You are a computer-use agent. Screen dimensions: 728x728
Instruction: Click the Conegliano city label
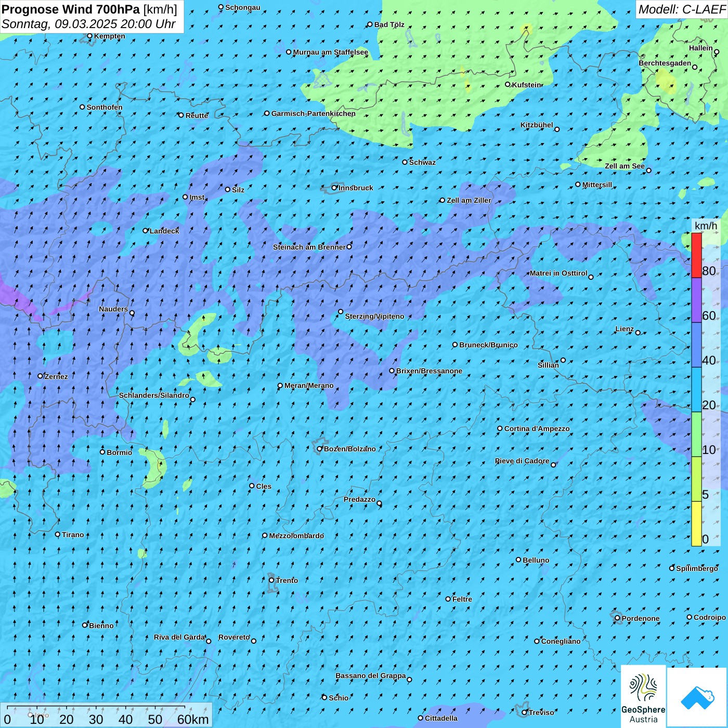tap(561, 641)
